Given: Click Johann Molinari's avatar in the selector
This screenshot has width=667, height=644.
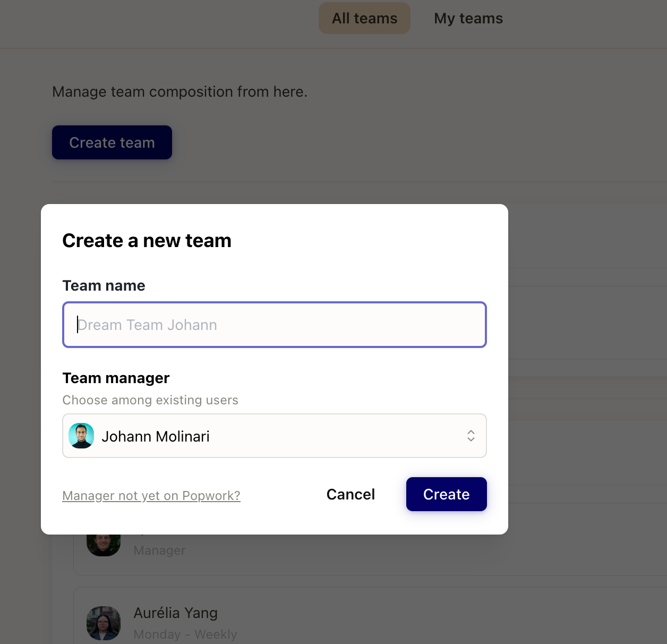Looking at the screenshot, I should pyautogui.click(x=81, y=436).
